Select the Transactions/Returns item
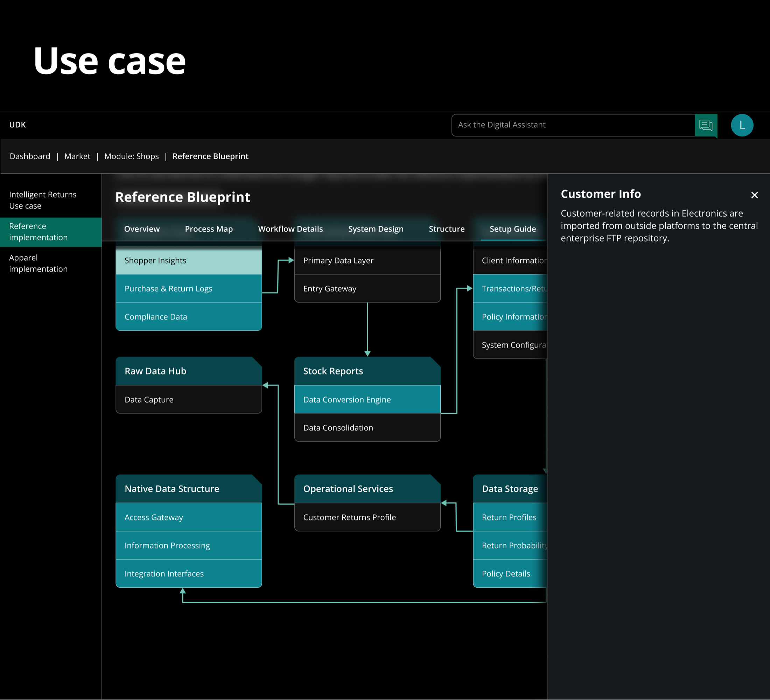 coord(510,289)
